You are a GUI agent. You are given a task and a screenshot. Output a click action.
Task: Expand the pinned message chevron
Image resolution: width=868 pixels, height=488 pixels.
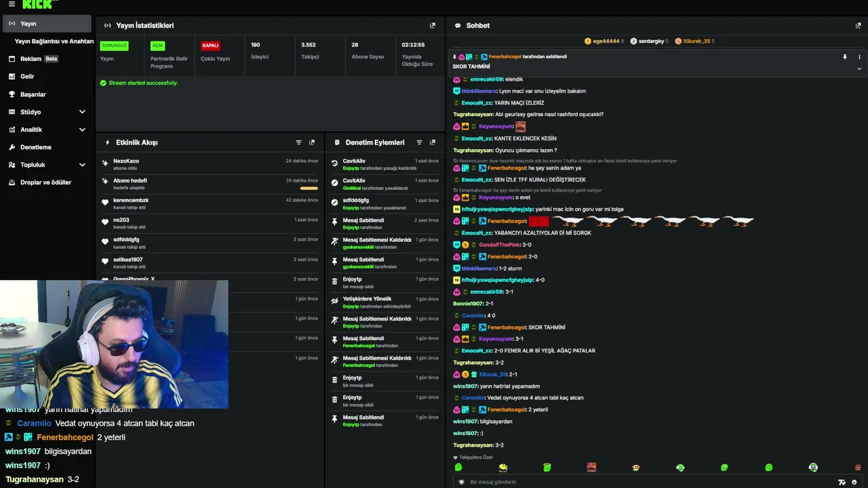859,68
